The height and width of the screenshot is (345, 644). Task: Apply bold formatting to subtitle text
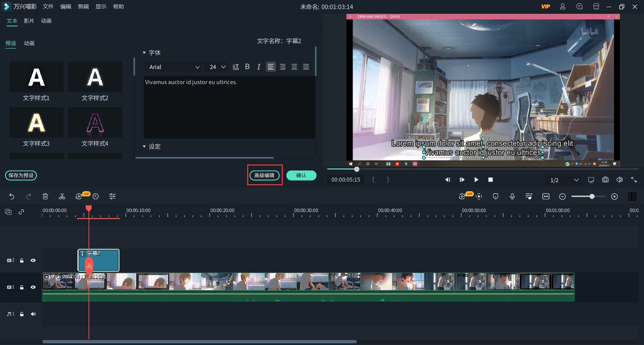pos(247,67)
